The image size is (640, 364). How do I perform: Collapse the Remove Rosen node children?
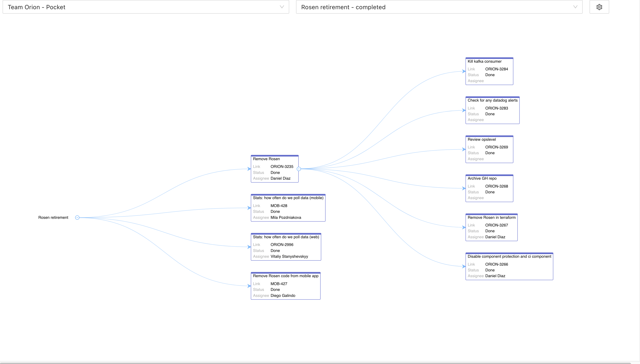(299, 169)
